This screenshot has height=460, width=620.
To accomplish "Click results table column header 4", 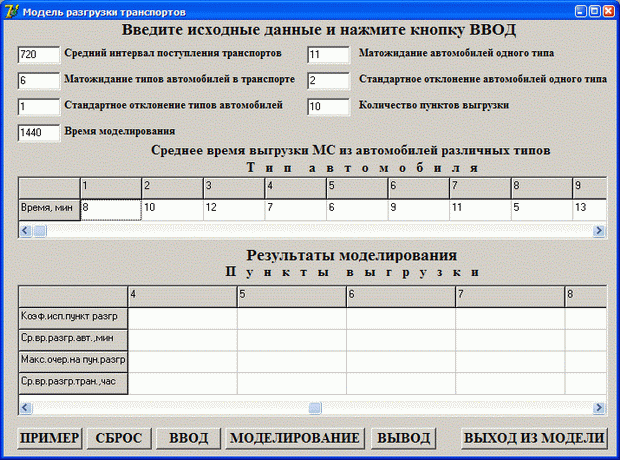I will pos(183,297).
